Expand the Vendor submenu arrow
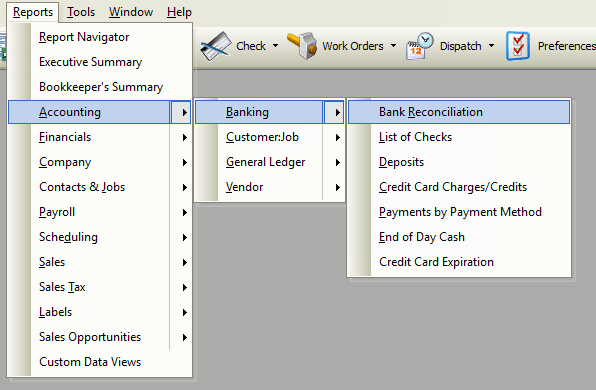This screenshot has height=390, width=596. [x=338, y=187]
